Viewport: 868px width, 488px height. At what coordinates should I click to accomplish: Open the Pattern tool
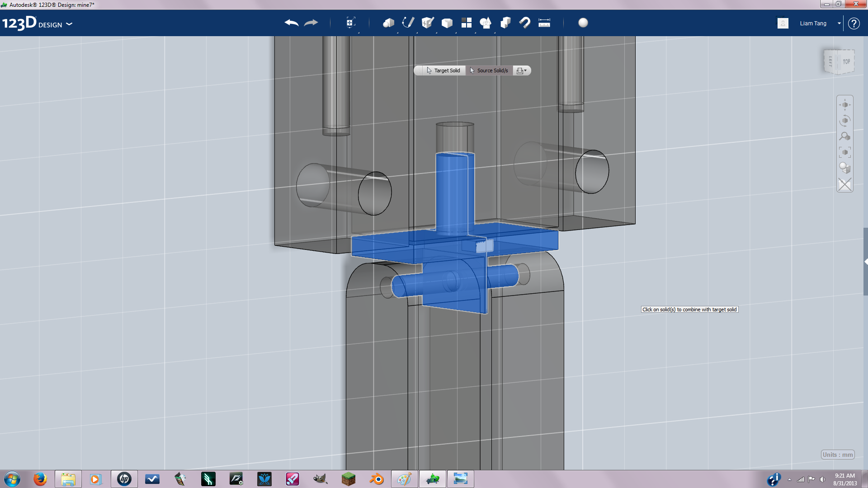(x=467, y=23)
